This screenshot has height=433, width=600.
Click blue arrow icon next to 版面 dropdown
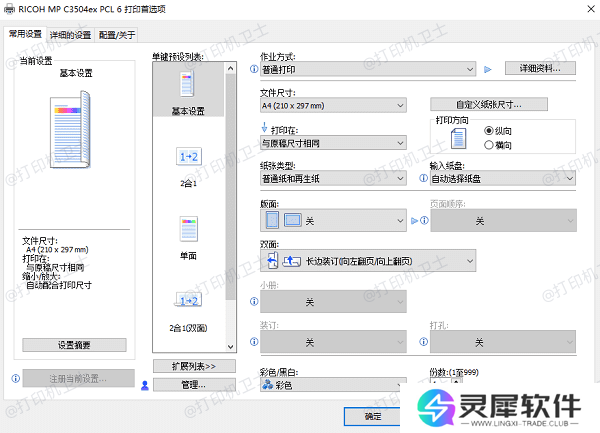[x=414, y=221]
